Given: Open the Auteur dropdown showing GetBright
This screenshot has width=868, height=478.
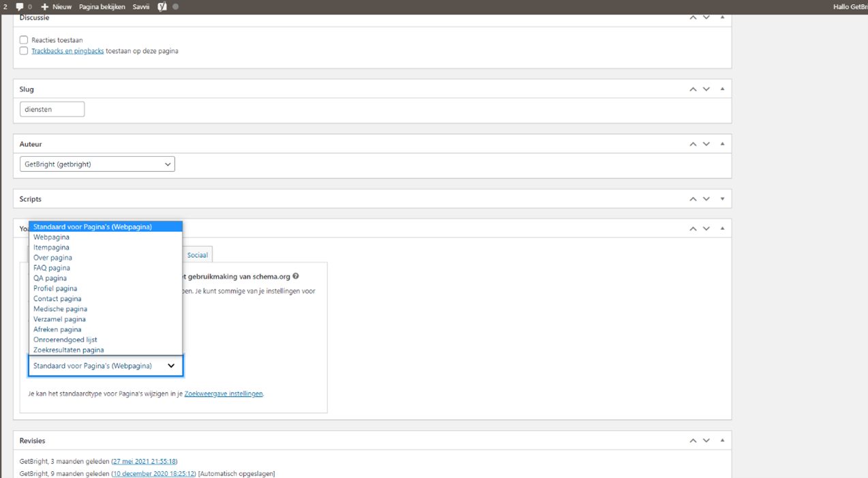Looking at the screenshot, I should pos(97,164).
